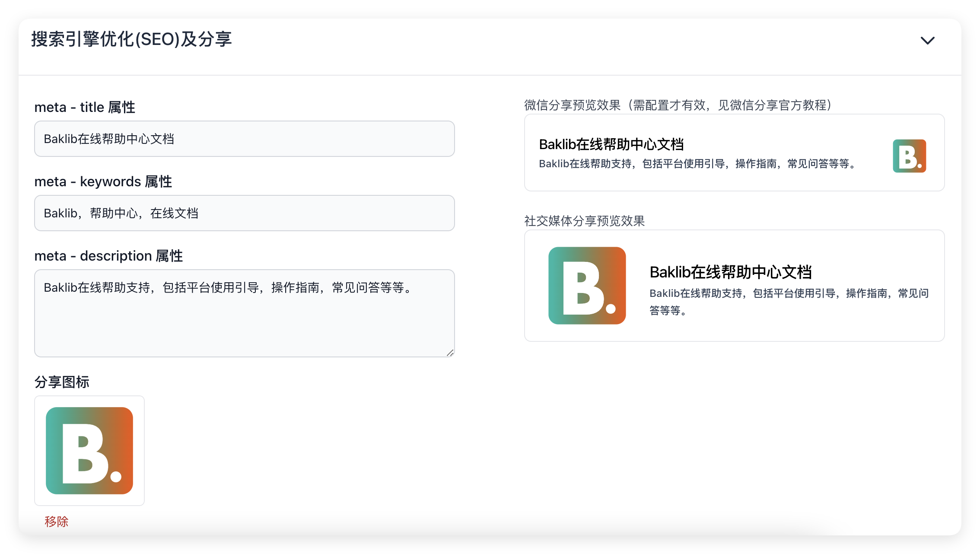The width and height of the screenshot is (980, 554).
Task: Click small B. logo in WeChat preview
Action: tap(909, 156)
